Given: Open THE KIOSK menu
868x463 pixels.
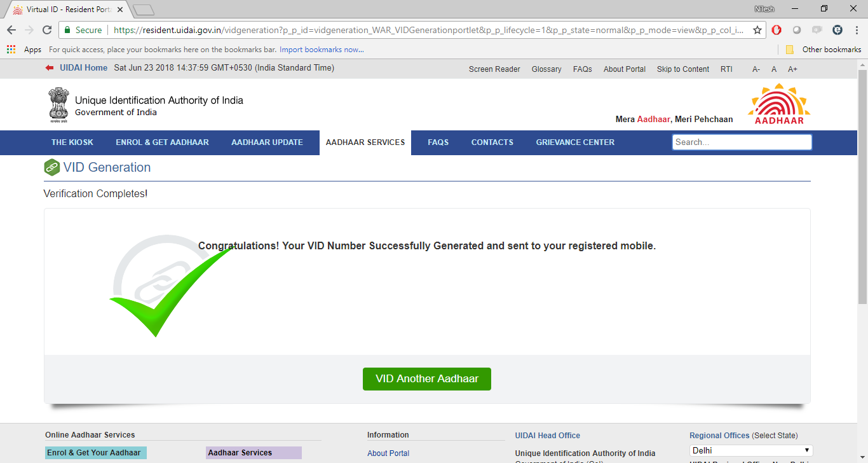Looking at the screenshot, I should [x=72, y=142].
